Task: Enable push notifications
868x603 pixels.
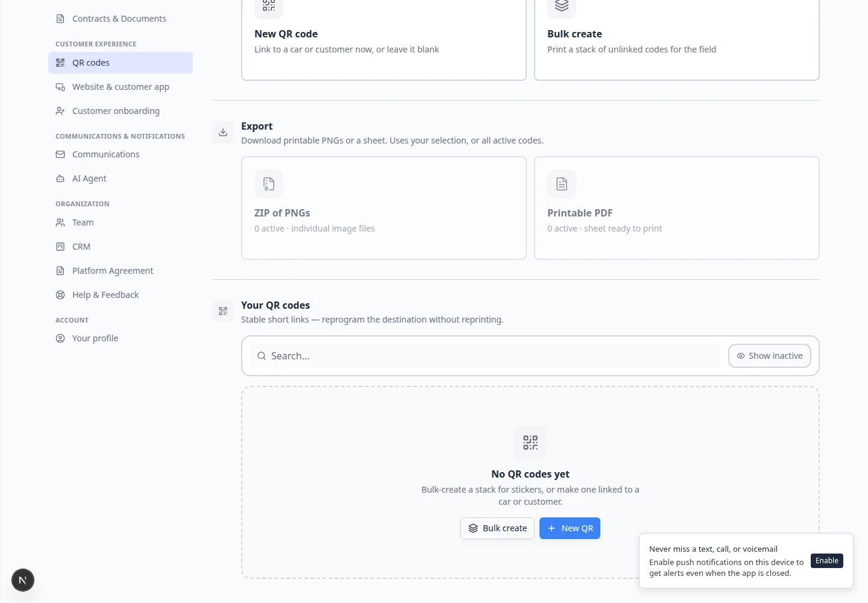Action: pyautogui.click(x=827, y=561)
